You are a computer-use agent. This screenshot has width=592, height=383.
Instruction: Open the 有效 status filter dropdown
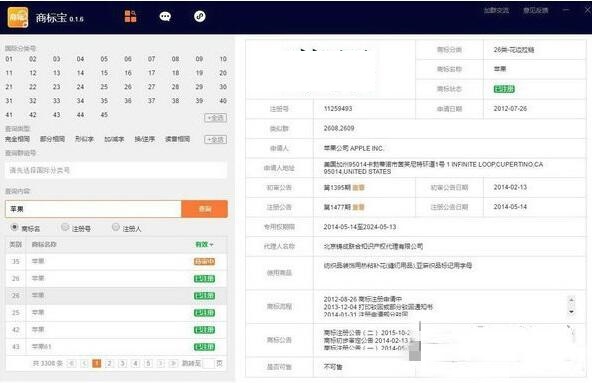point(204,244)
